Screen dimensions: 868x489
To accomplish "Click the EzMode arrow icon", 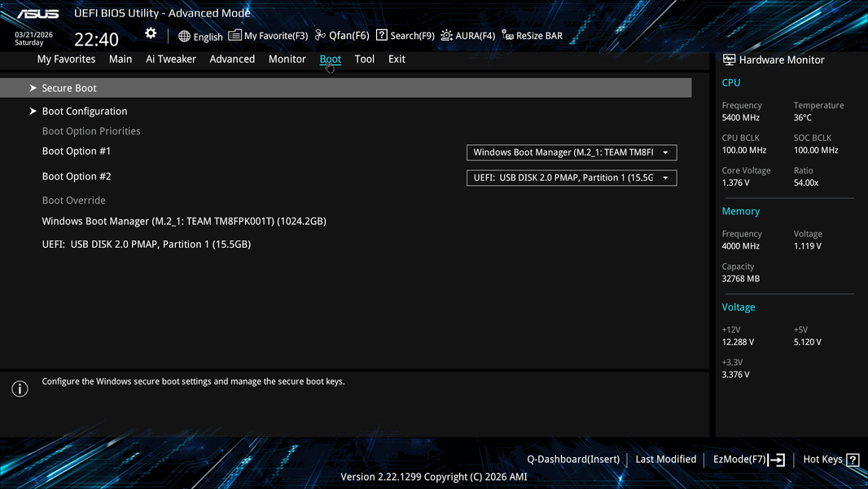I will click(776, 460).
